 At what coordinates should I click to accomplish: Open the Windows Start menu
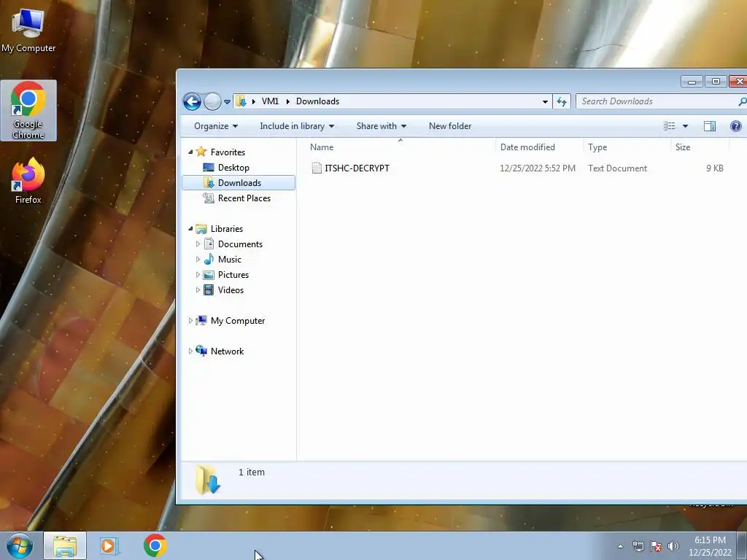coord(19,545)
